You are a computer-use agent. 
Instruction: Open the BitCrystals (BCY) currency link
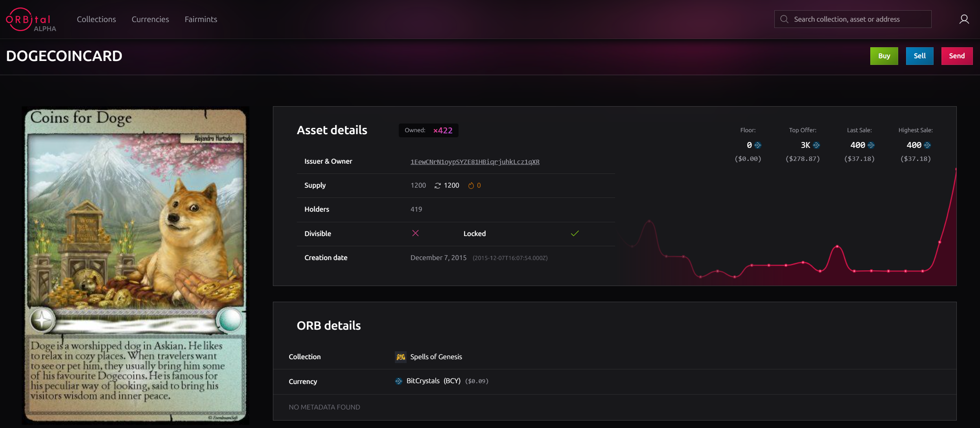tap(433, 381)
